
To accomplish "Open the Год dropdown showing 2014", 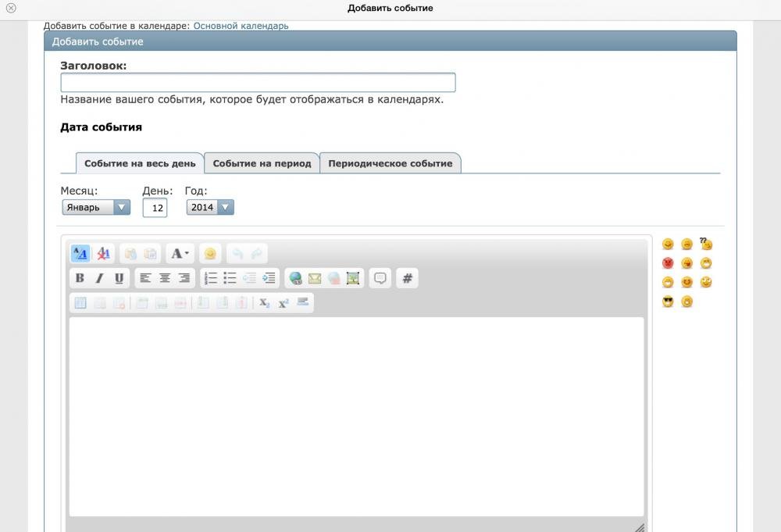I will (x=210, y=207).
